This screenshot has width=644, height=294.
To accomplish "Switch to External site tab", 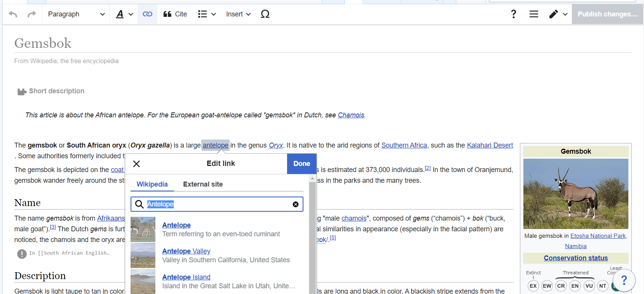I will click(x=203, y=184).
